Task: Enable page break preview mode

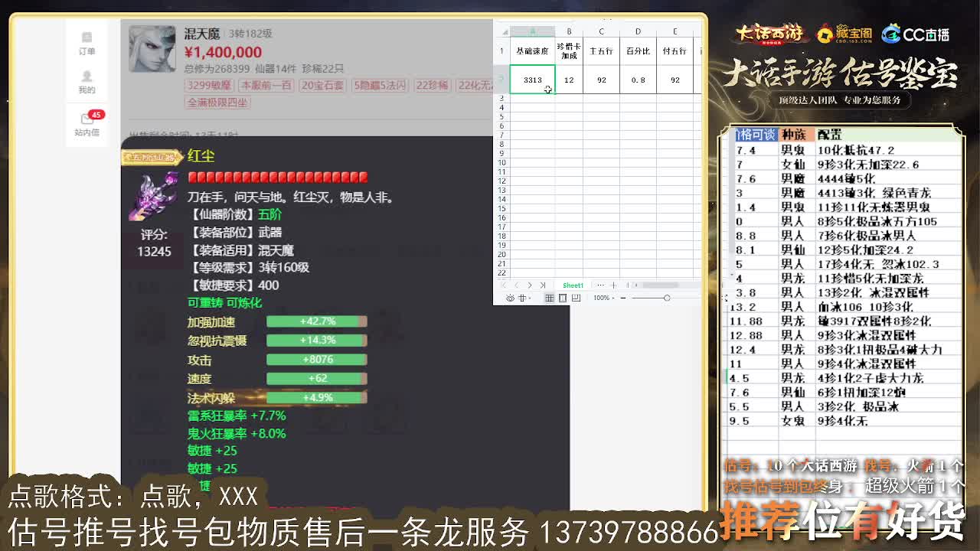Action: pyautogui.click(x=576, y=298)
